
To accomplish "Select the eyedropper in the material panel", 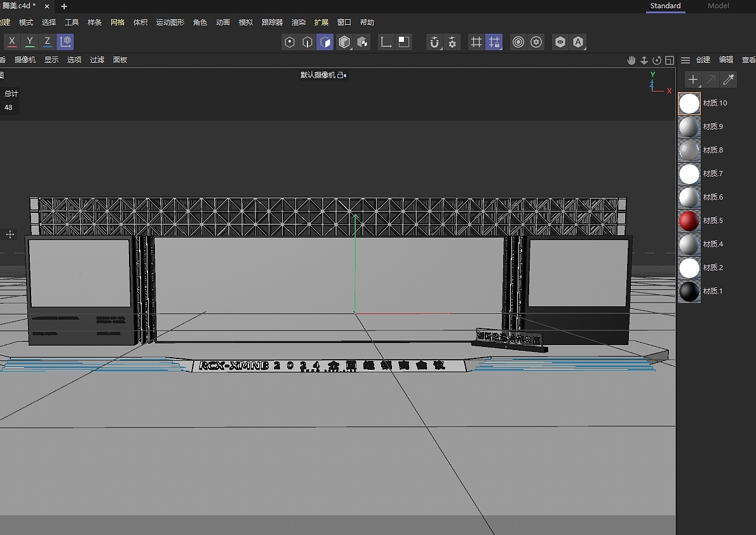I will [x=728, y=79].
